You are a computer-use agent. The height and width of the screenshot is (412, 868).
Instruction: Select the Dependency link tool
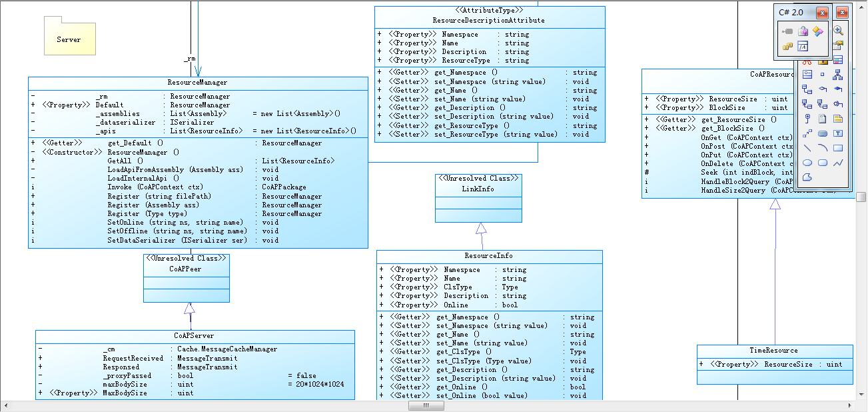(x=807, y=103)
